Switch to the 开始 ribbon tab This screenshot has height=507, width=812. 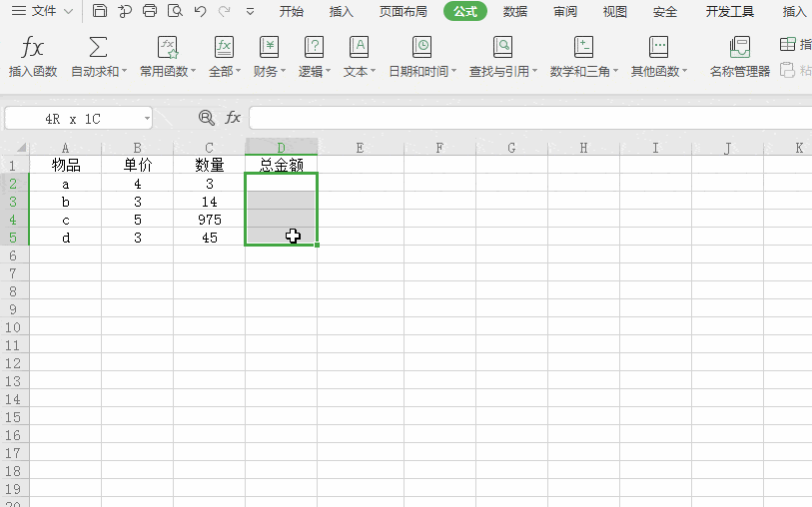coord(292,12)
